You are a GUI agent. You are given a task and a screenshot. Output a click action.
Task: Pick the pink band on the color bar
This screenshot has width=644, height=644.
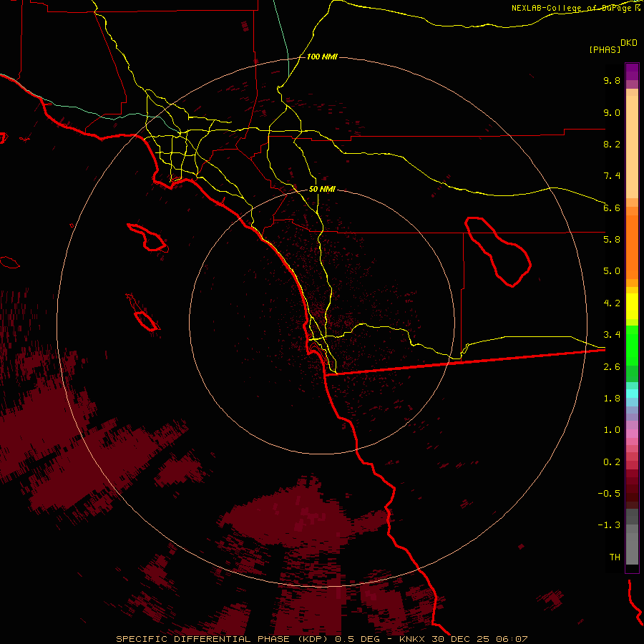632,434
